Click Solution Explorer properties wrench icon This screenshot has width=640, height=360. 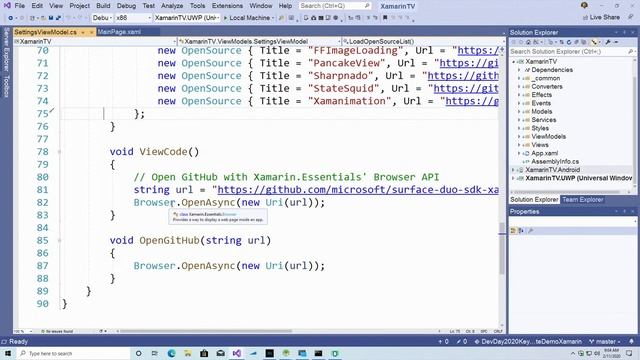(x=608, y=42)
